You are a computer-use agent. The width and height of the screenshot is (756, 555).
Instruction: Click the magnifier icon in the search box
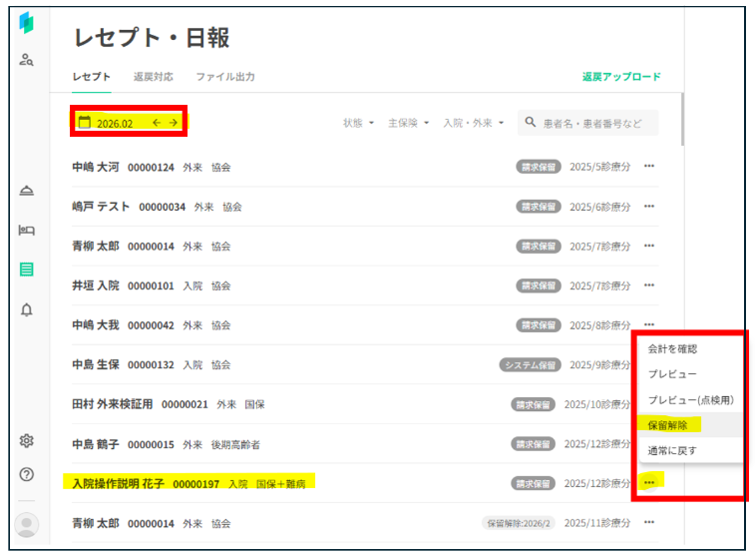click(531, 122)
